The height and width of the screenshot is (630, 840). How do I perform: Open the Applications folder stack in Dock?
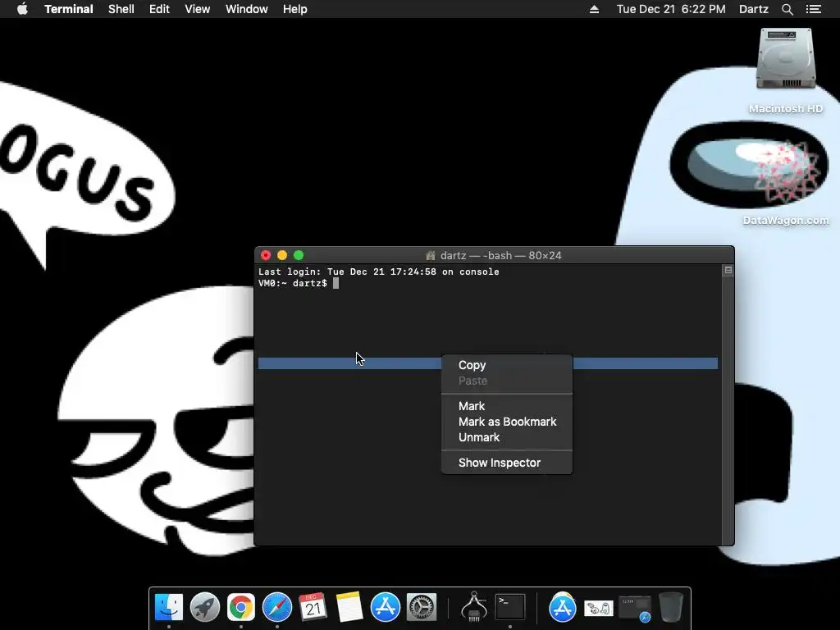(563, 607)
